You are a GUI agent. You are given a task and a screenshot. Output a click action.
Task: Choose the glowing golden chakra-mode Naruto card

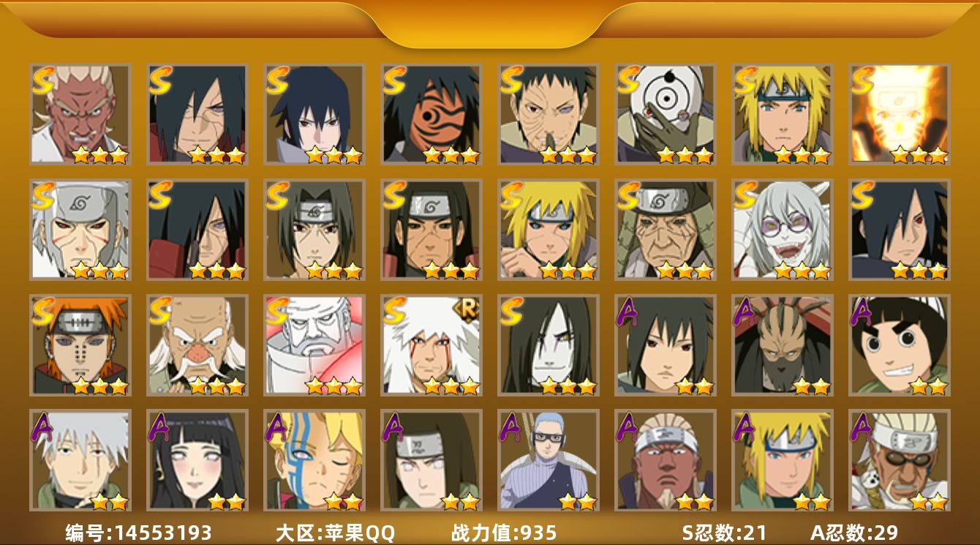click(900, 114)
